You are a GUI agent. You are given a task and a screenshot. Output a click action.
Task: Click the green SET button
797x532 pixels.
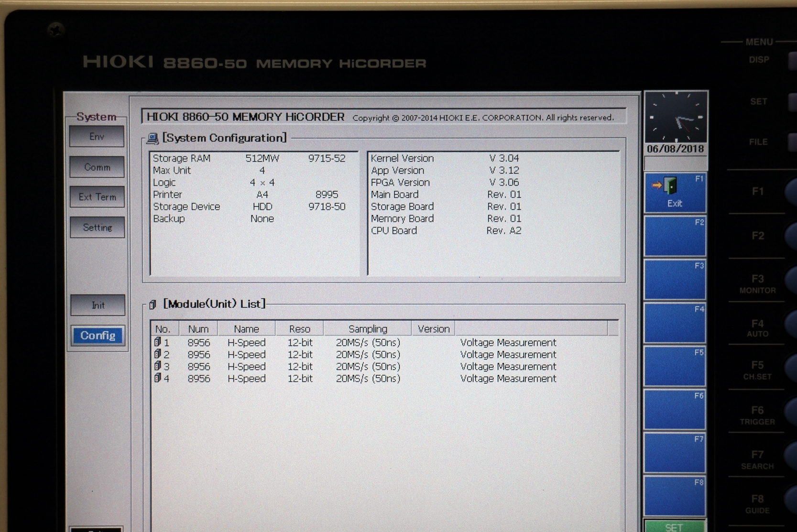tap(675, 526)
